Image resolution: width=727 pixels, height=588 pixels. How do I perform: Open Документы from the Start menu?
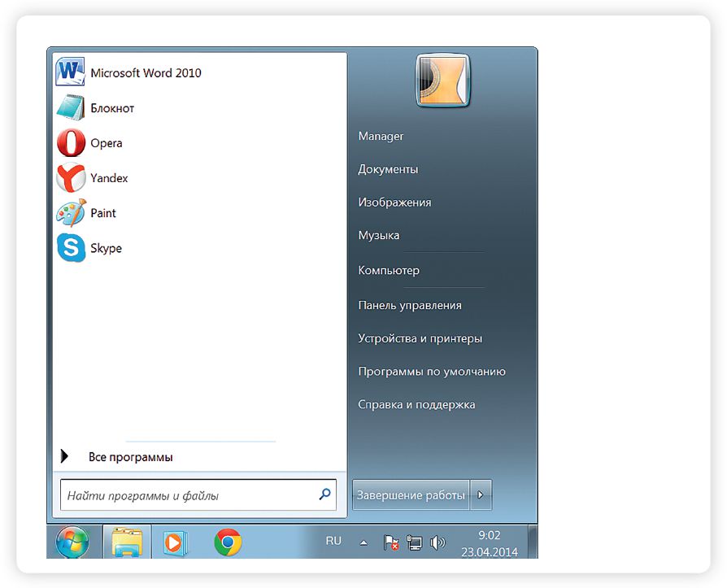[x=388, y=169]
